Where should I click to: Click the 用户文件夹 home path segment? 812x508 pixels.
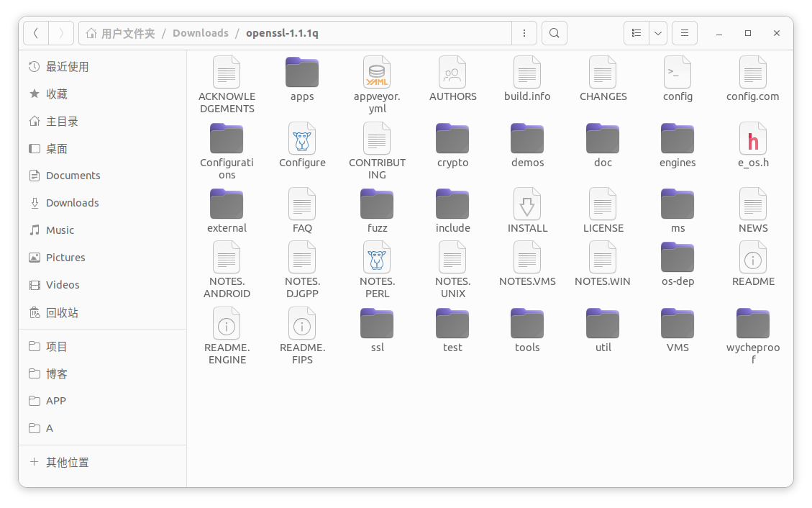[x=120, y=33]
